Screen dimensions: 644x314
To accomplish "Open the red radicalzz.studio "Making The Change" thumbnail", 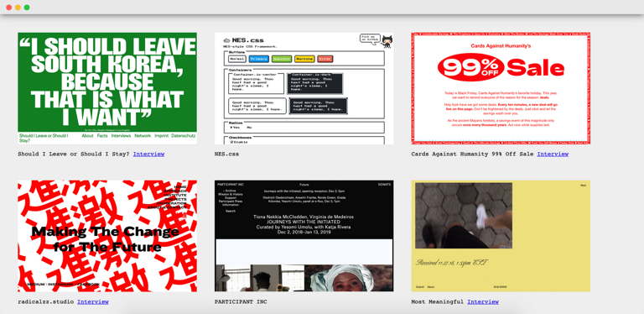I will pyautogui.click(x=107, y=236).
